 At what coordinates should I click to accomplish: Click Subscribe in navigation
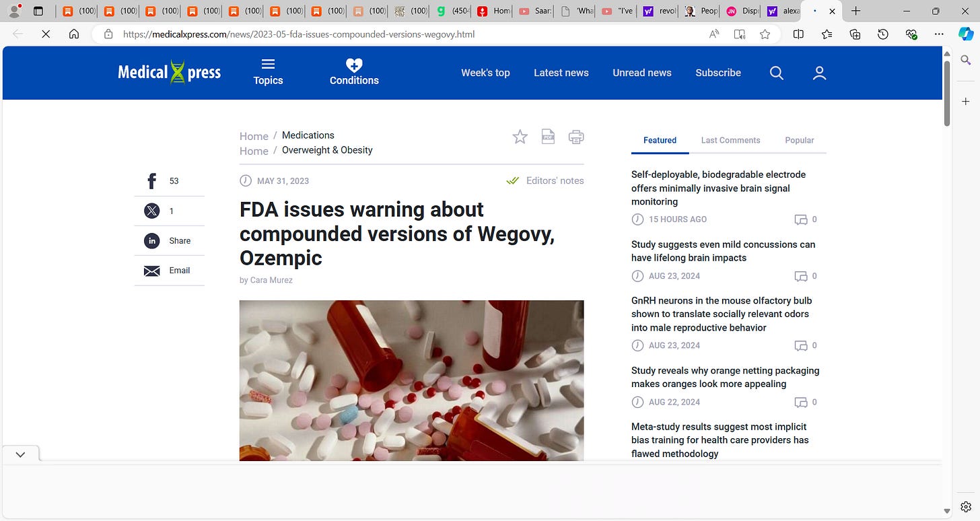tap(718, 73)
